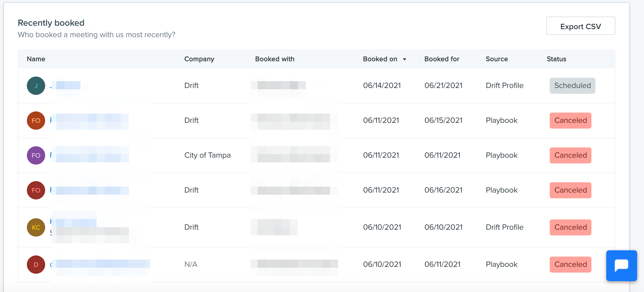This screenshot has height=292, width=644.
Task: Click the red D avatar
Action: pyautogui.click(x=36, y=265)
